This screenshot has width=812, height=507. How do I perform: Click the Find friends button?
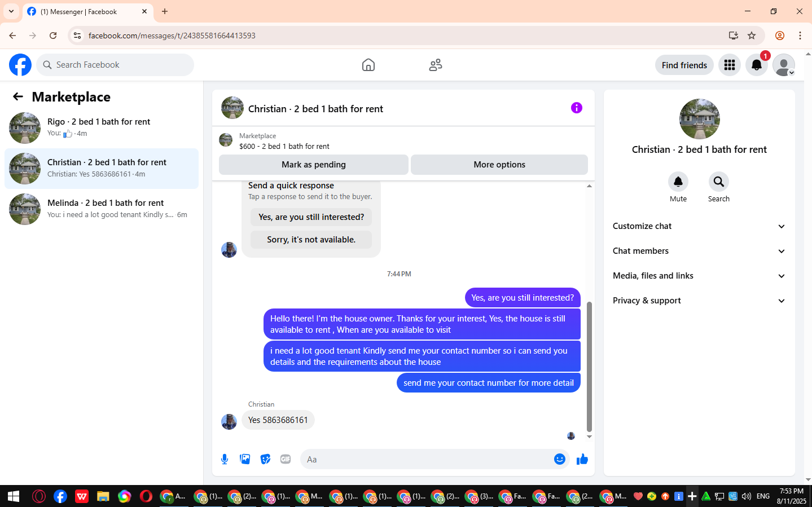(x=684, y=65)
